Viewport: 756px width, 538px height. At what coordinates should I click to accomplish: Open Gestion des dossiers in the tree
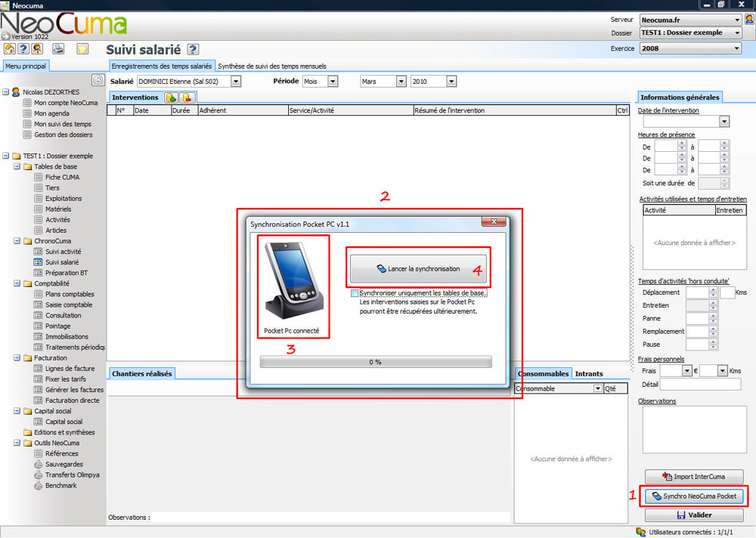64,134
